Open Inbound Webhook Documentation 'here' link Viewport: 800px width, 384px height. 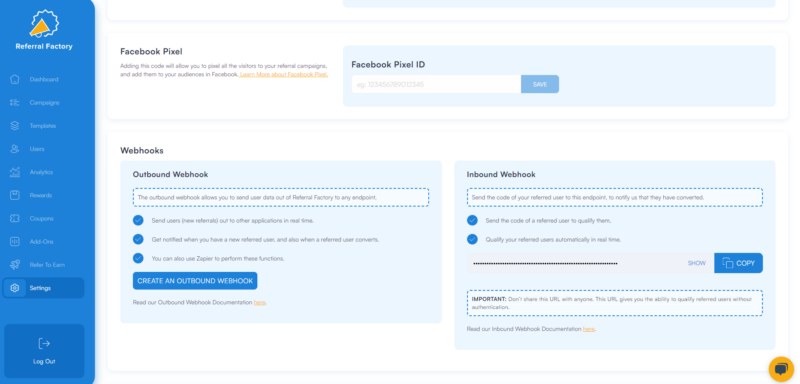point(588,329)
